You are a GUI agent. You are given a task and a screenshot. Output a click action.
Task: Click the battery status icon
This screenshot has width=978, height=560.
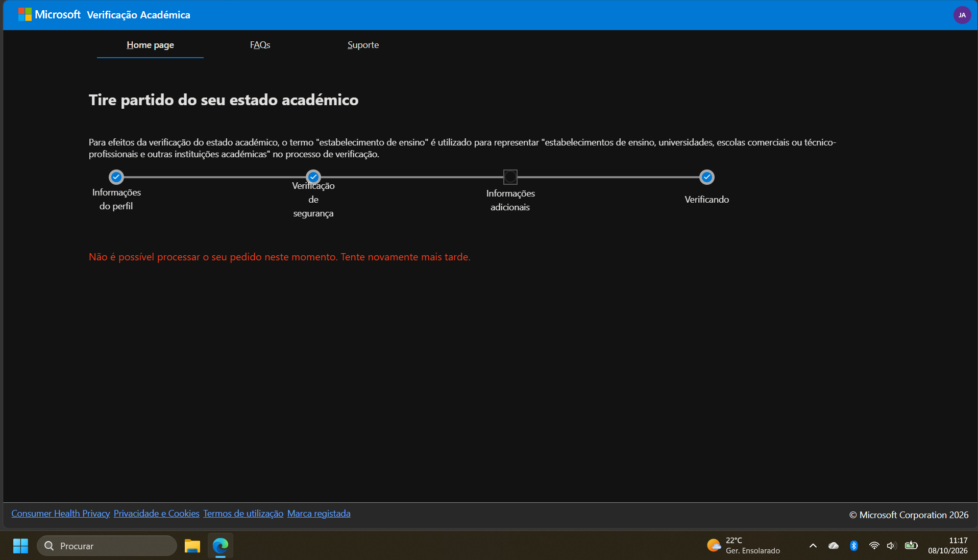click(x=911, y=546)
